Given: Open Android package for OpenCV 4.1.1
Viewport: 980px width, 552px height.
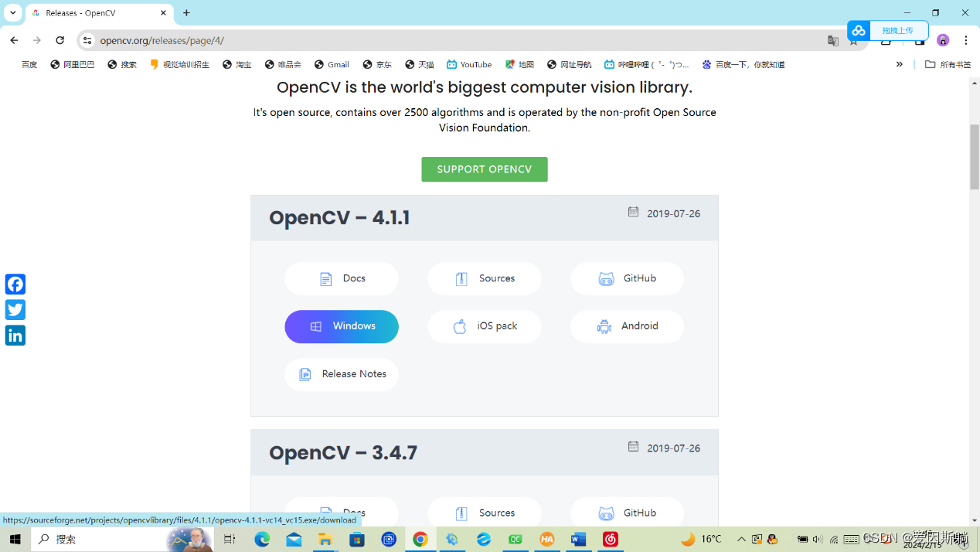Looking at the screenshot, I should (x=627, y=326).
